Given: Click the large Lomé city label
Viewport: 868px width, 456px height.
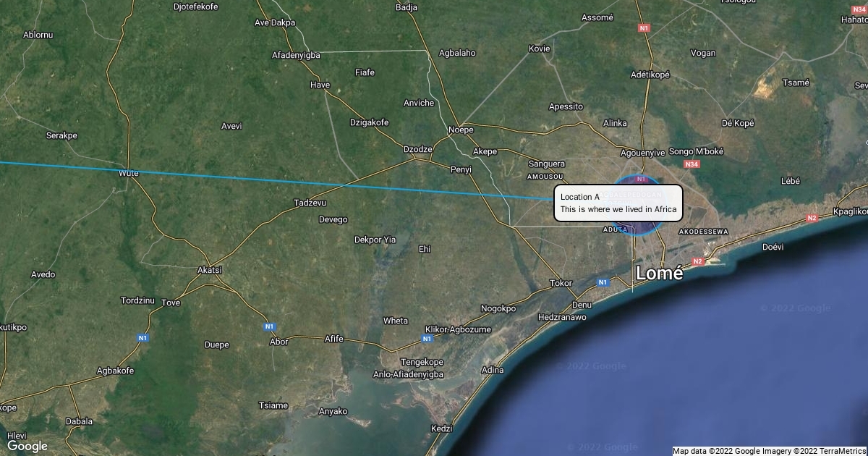Looking at the screenshot, I should [659, 274].
